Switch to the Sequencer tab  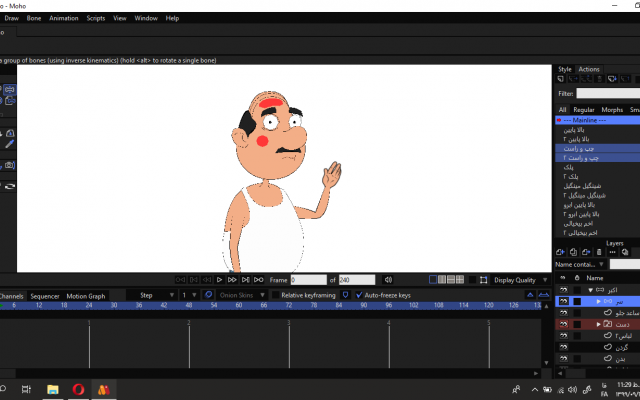(45, 296)
